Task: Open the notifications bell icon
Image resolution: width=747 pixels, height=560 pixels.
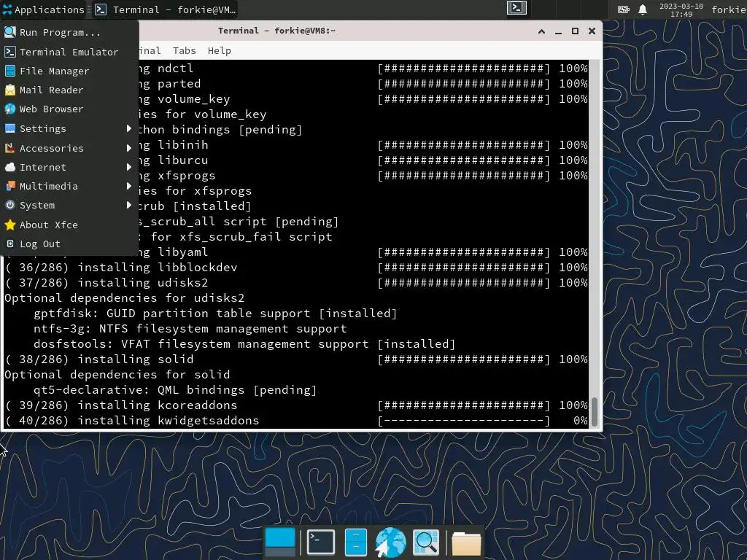Action: (643, 9)
